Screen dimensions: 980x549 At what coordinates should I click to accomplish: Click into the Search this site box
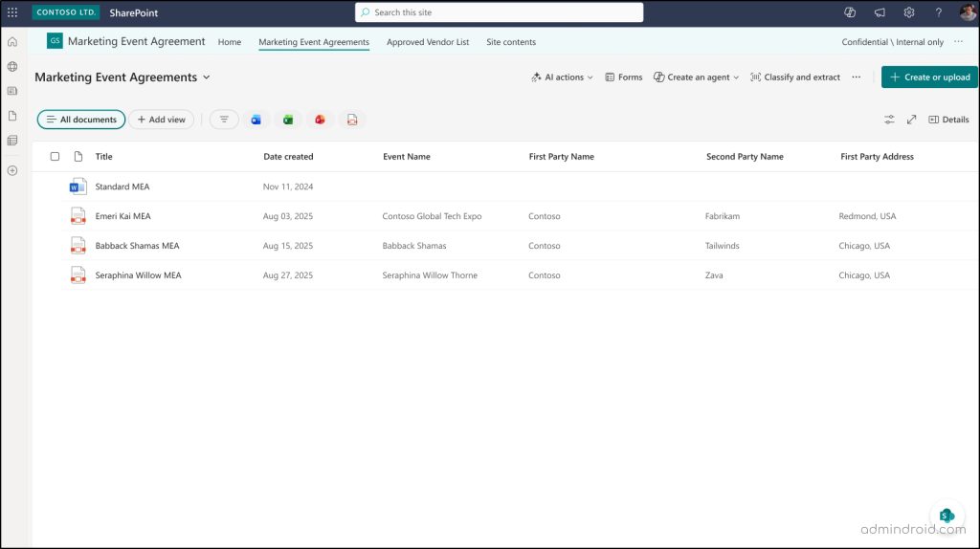[x=500, y=12]
